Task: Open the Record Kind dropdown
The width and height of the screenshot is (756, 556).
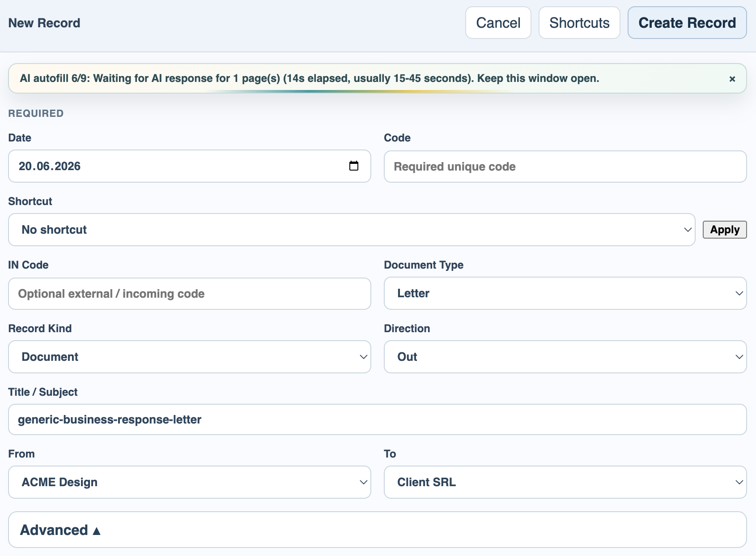Action: (190, 357)
